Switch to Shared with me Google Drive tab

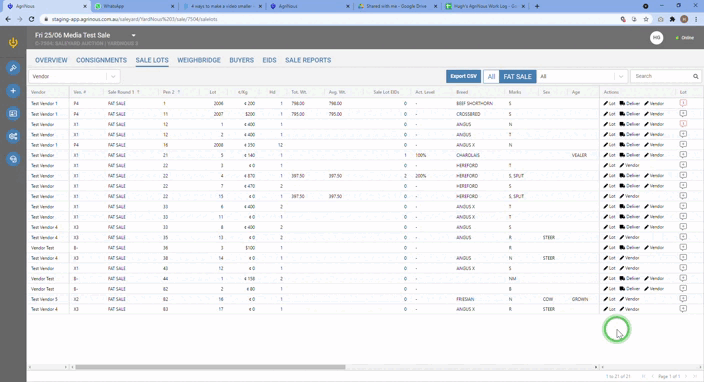pos(397,6)
